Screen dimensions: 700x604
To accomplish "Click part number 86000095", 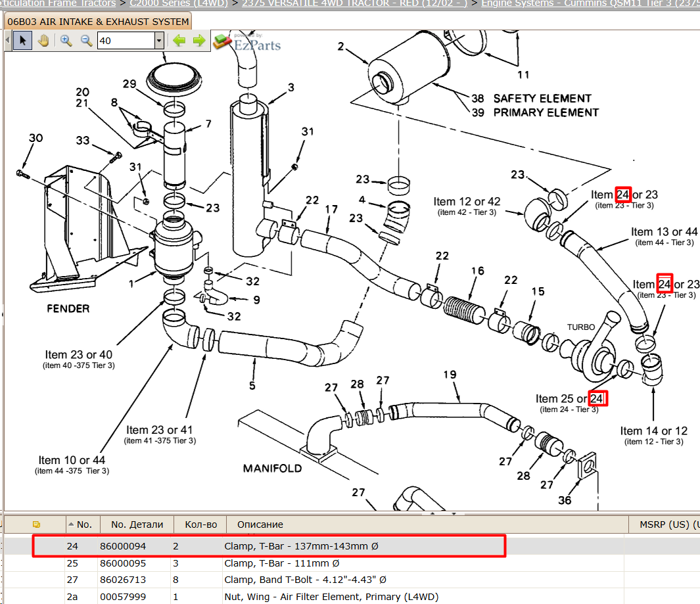I will [123, 563].
